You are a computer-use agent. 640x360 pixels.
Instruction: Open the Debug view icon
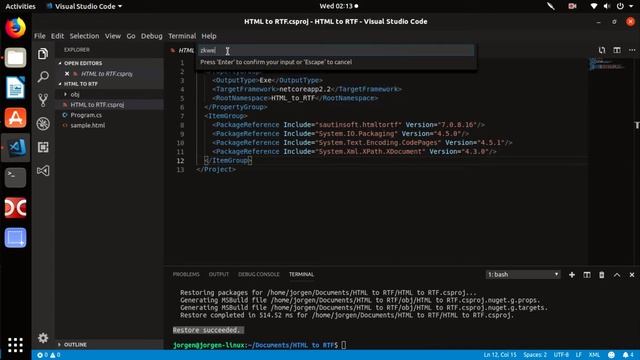[x=43, y=123]
